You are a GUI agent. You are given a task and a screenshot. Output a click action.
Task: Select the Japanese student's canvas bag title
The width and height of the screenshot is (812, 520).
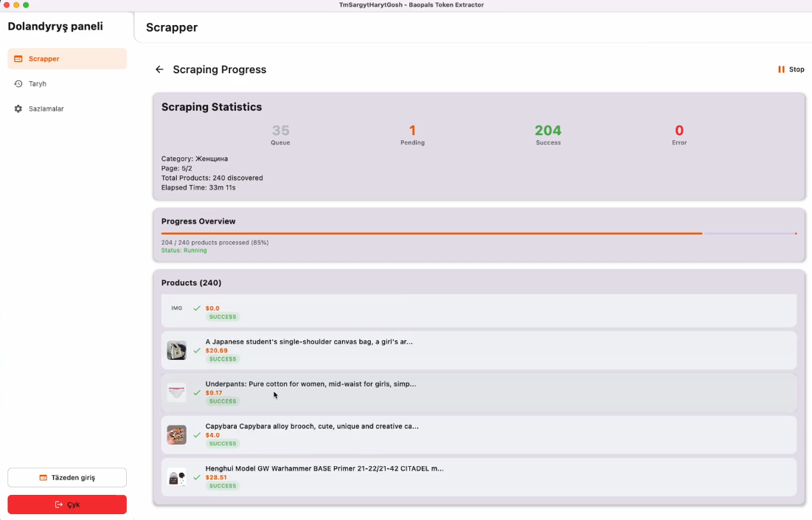pyautogui.click(x=309, y=342)
